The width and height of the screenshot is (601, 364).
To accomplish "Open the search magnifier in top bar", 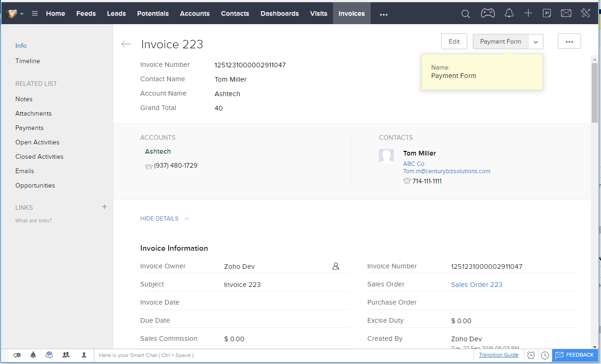I will [465, 14].
